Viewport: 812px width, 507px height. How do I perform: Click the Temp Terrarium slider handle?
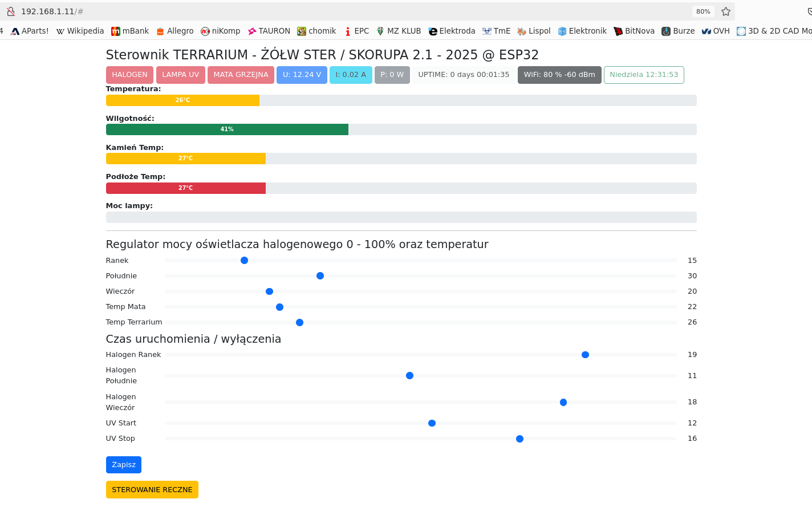[299, 323]
